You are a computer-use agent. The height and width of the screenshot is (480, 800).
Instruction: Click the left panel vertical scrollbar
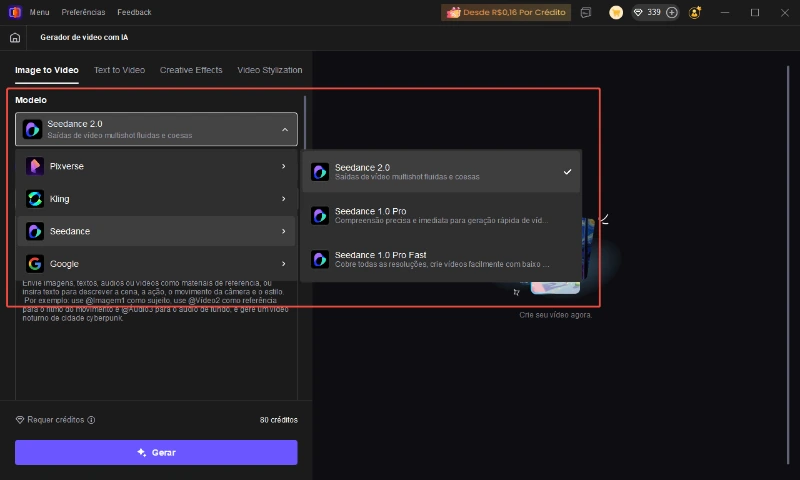(305, 122)
